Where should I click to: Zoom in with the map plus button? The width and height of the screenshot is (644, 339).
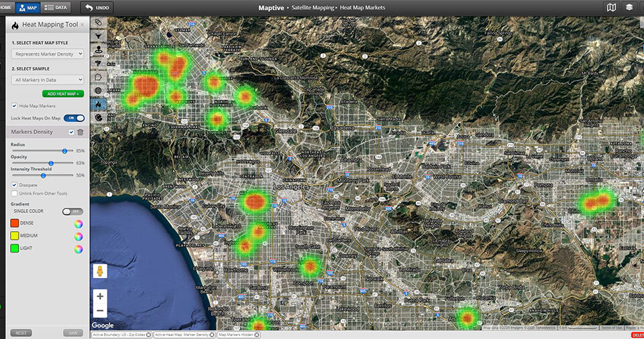click(x=100, y=295)
